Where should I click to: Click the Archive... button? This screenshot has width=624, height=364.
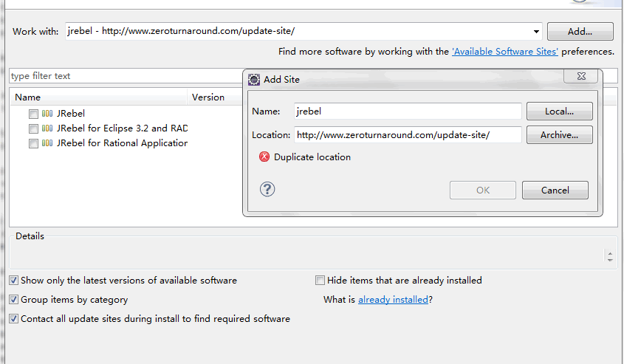pos(559,135)
